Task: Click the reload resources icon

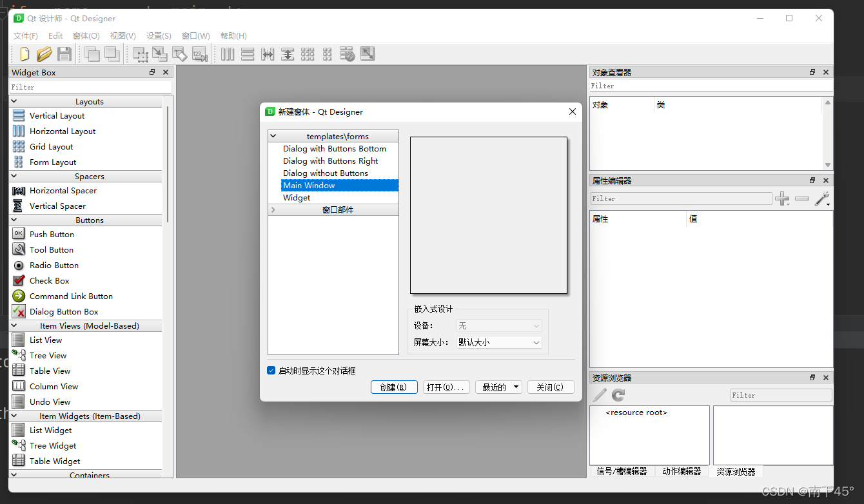Action: coord(618,395)
